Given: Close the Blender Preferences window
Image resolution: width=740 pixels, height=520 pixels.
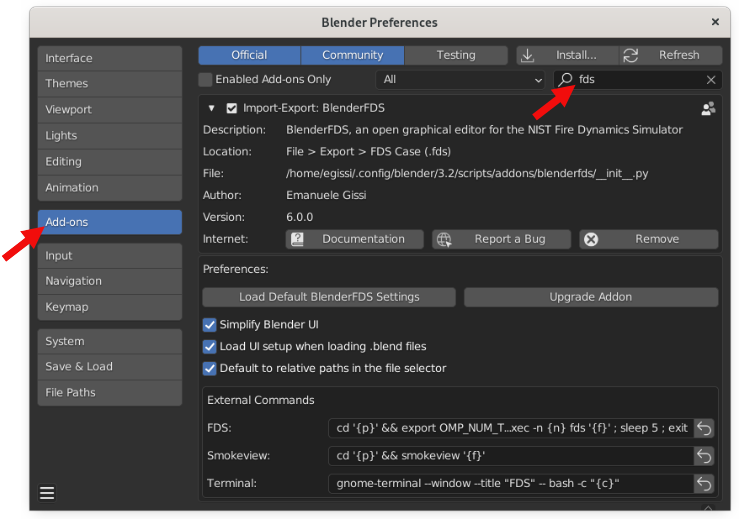Looking at the screenshot, I should [715, 22].
